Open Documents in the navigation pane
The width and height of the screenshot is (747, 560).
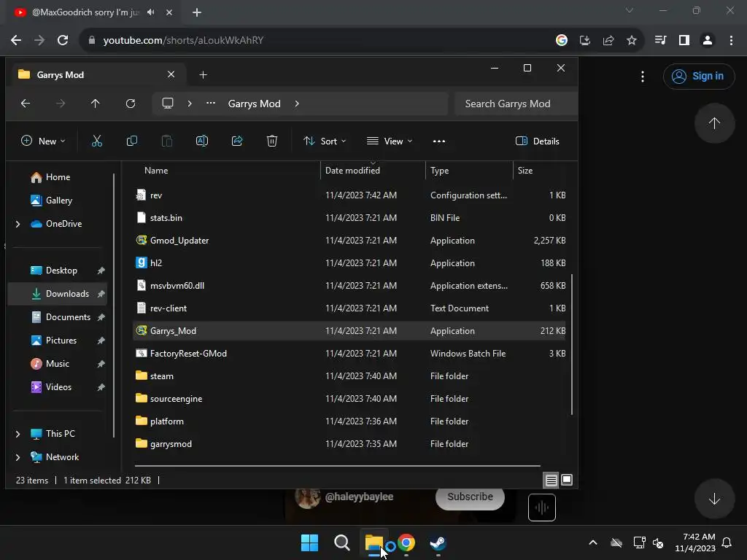(x=68, y=317)
